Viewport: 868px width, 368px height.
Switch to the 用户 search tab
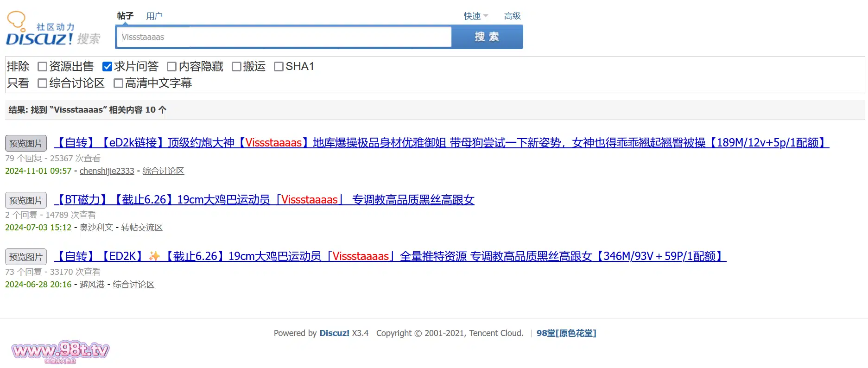tap(154, 16)
